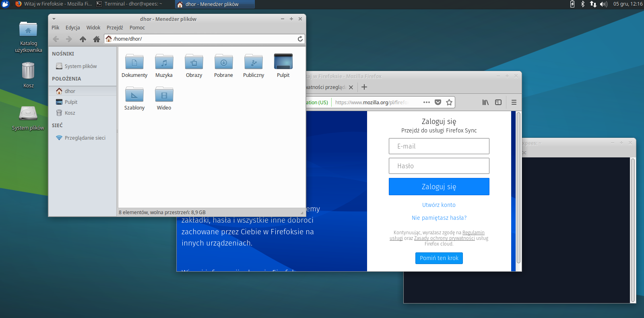
Task: Select System plików in sidebar
Action: pos(83,66)
